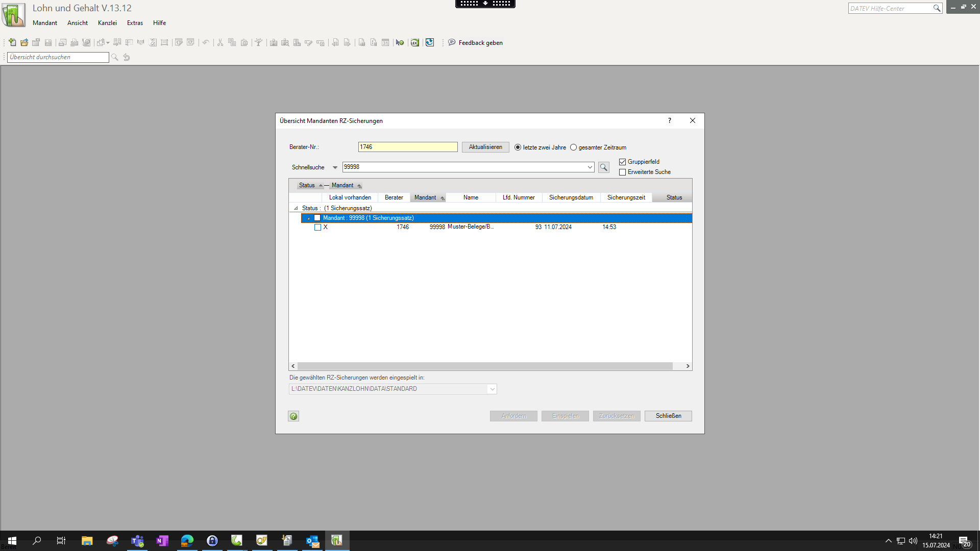Click the magnifier search button beside Schnellsuche field

(603, 167)
